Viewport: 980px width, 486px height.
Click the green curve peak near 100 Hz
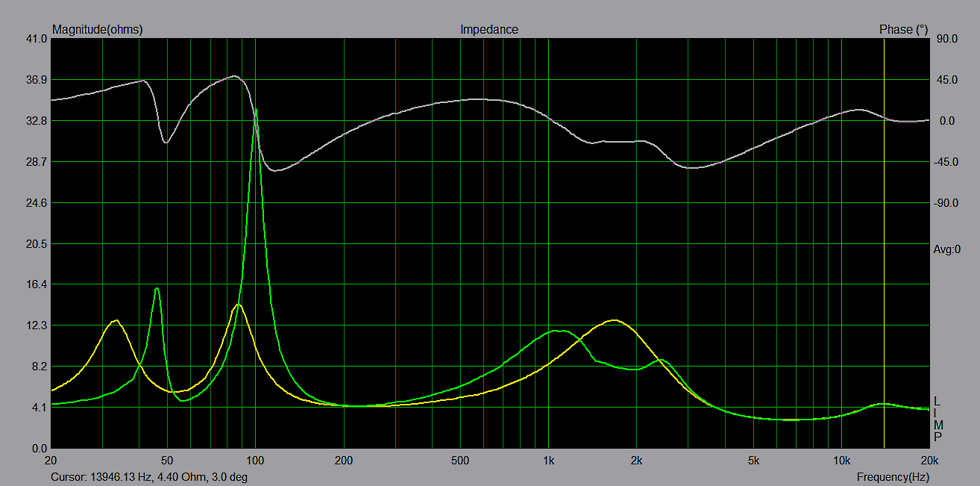pyautogui.click(x=256, y=109)
